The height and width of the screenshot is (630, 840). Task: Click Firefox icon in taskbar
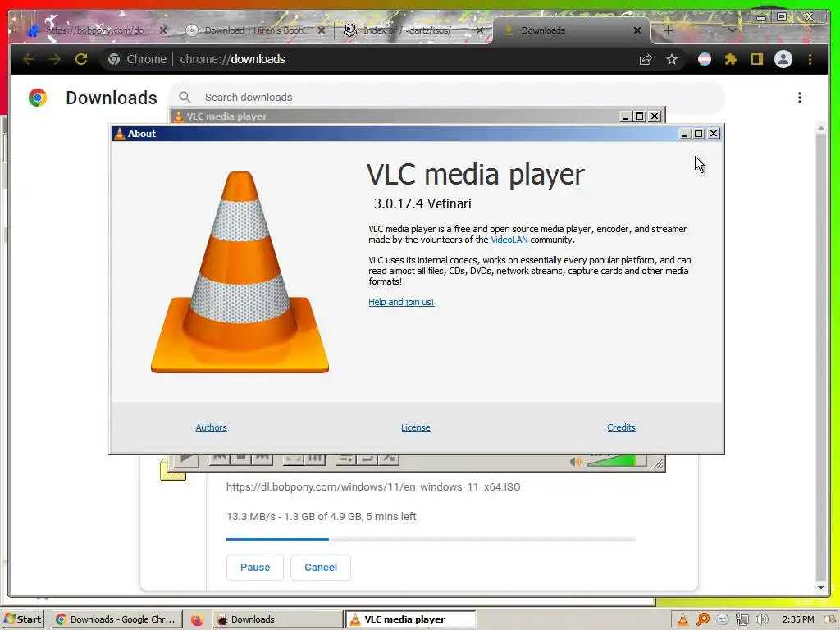coord(197,619)
